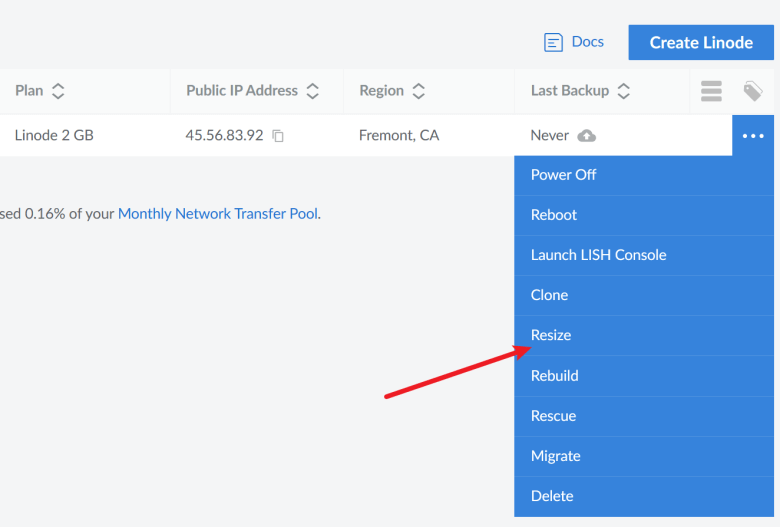The width and height of the screenshot is (780, 527).
Task: Sort by Plan column arrows
Action: 58,91
